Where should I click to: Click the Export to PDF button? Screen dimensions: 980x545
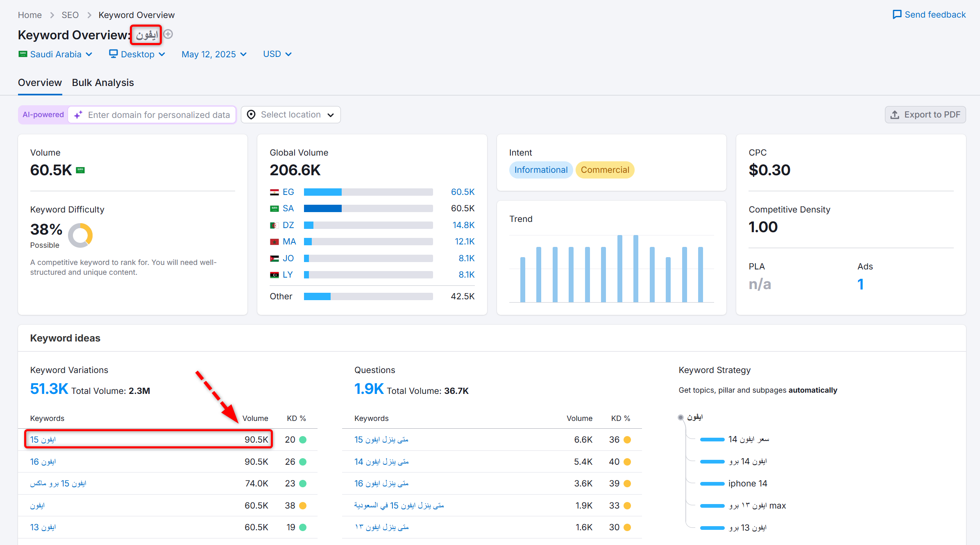coord(925,115)
